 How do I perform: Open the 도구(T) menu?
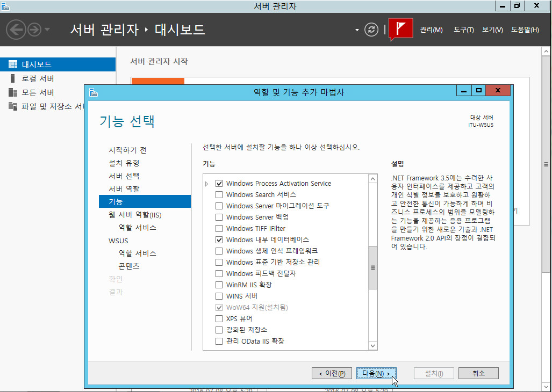click(x=463, y=30)
